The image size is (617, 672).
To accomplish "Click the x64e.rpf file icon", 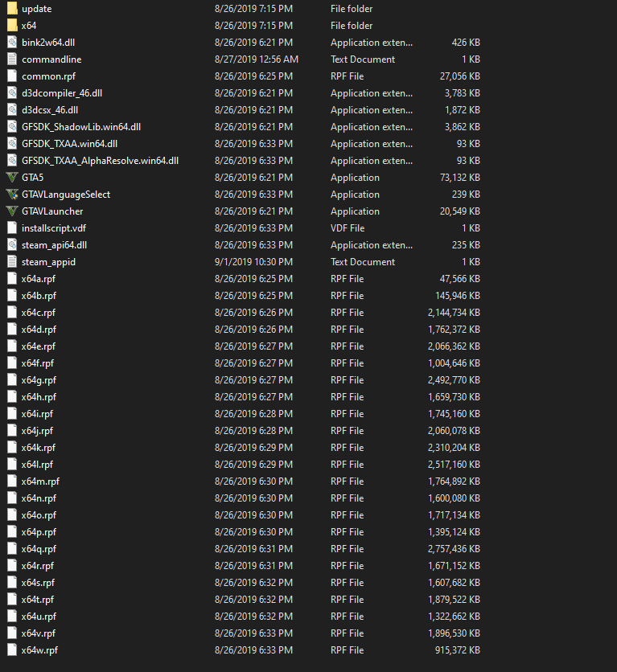I will coord(12,346).
